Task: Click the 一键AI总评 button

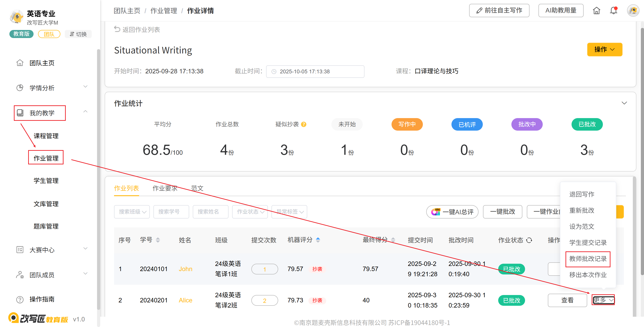Action: click(452, 212)
